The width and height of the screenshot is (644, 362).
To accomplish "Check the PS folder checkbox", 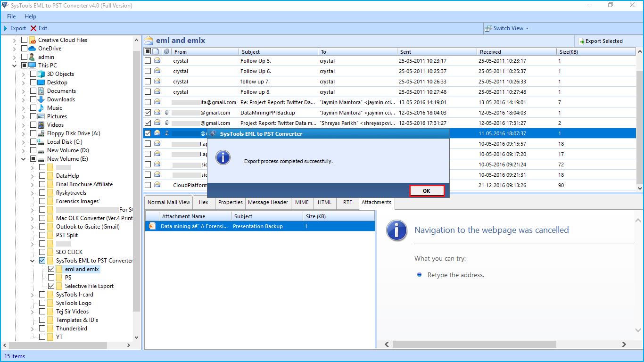I will (x=51, y=278).
